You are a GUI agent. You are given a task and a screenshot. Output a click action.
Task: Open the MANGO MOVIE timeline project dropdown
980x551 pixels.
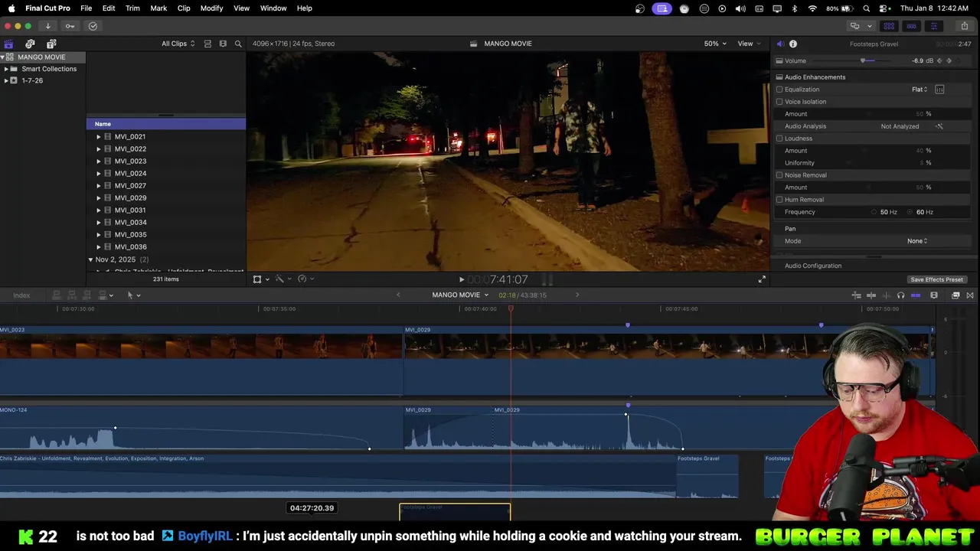[x=460, y=295]
